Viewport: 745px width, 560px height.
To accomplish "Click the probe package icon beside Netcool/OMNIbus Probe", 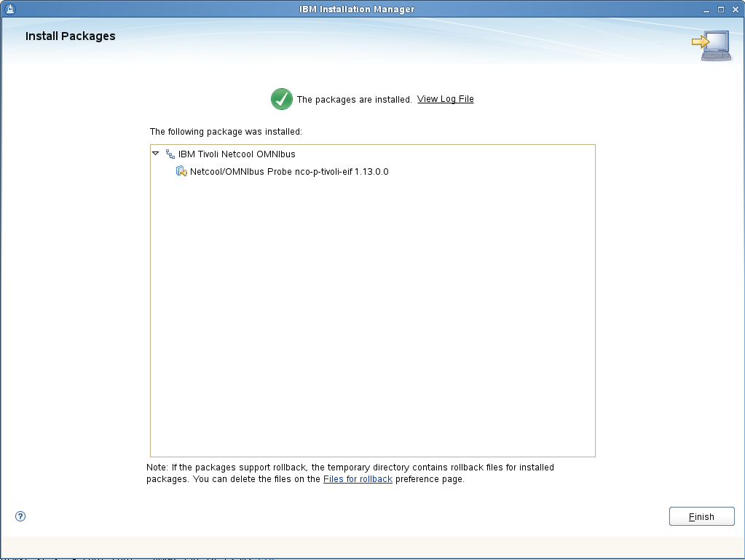I will (181, 171).
